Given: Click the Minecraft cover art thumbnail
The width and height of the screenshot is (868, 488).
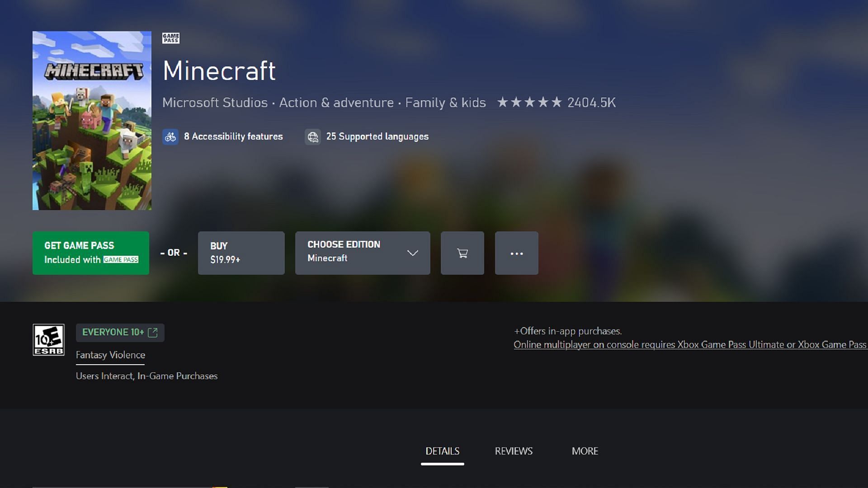Looking at the screenshot, I should pyautogui.click(x=92, y=120).
